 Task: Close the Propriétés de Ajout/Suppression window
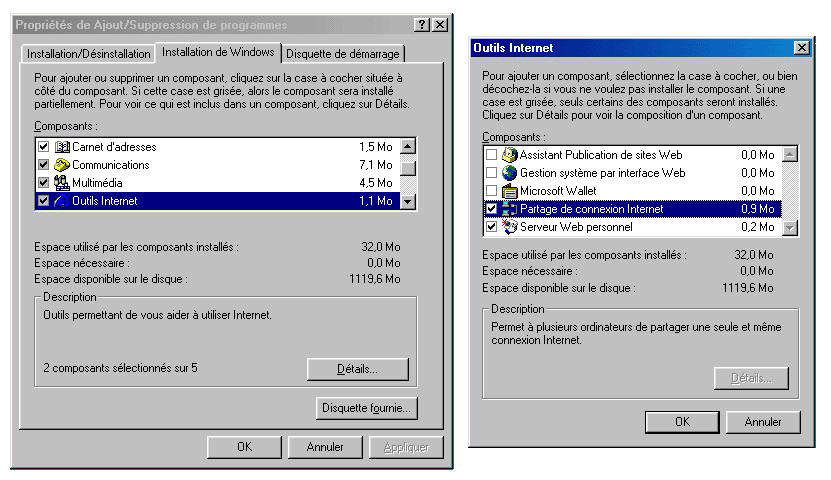pyautogui.click(x=440, y=25)
